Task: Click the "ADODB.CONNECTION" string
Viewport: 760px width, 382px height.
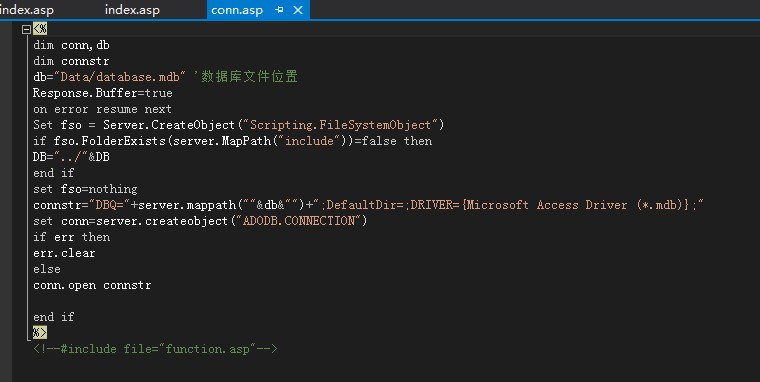Action: pos(299,221)
